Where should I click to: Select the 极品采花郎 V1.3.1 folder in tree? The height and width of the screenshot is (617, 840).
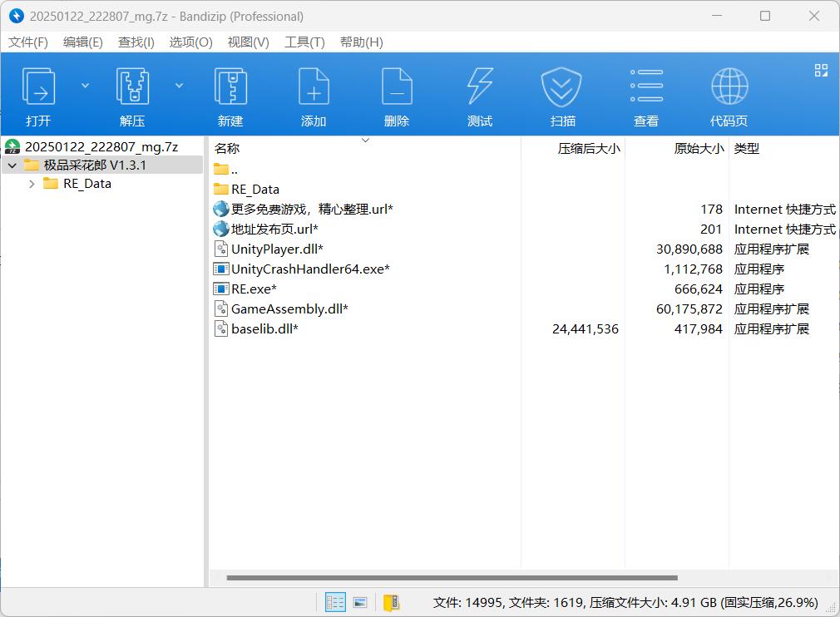(x=95, y=165)
